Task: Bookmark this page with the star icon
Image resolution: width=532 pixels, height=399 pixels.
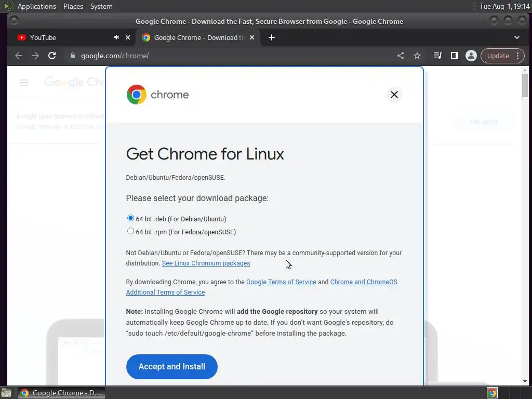Action: 417,56
